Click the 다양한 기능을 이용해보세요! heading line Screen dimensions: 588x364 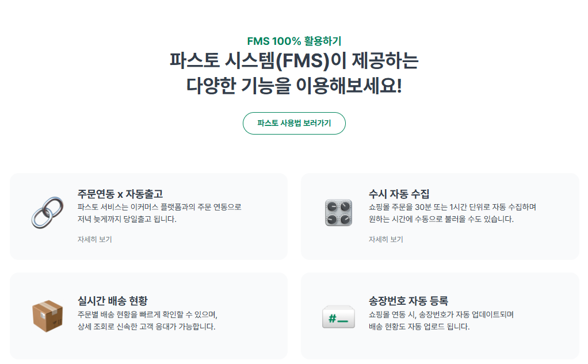point(294,86)
